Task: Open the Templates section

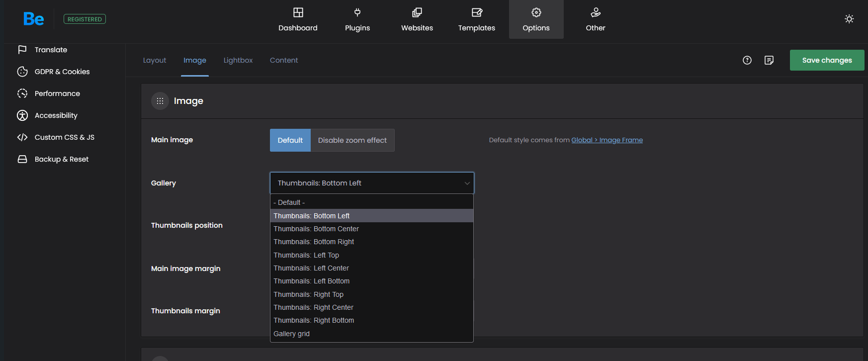Action: pyautogui.click(x=477, y=19)
